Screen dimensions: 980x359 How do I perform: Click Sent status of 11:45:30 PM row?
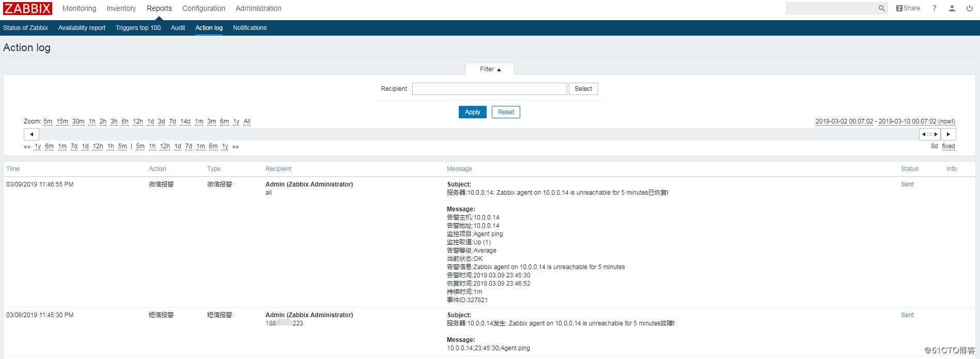pos(907,315)
